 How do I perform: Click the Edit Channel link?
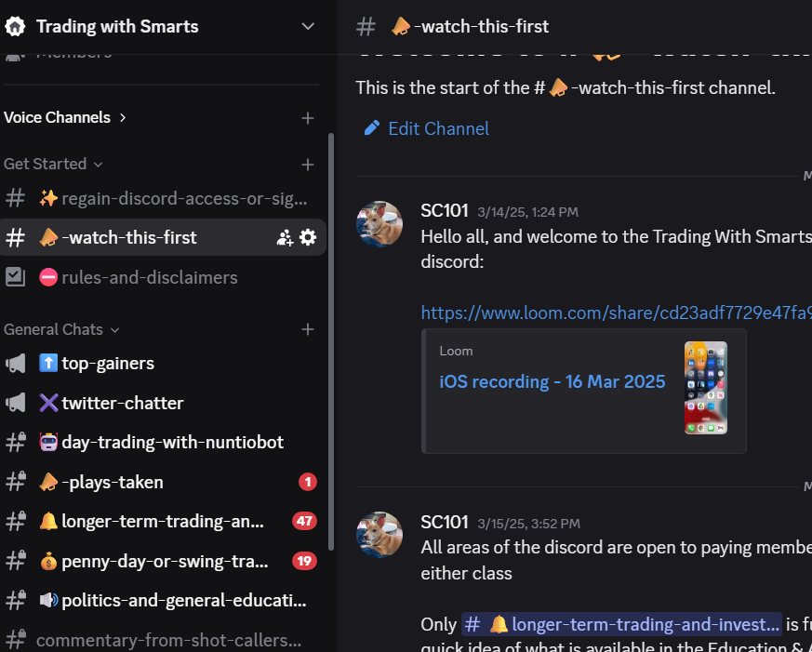point(438,128)
